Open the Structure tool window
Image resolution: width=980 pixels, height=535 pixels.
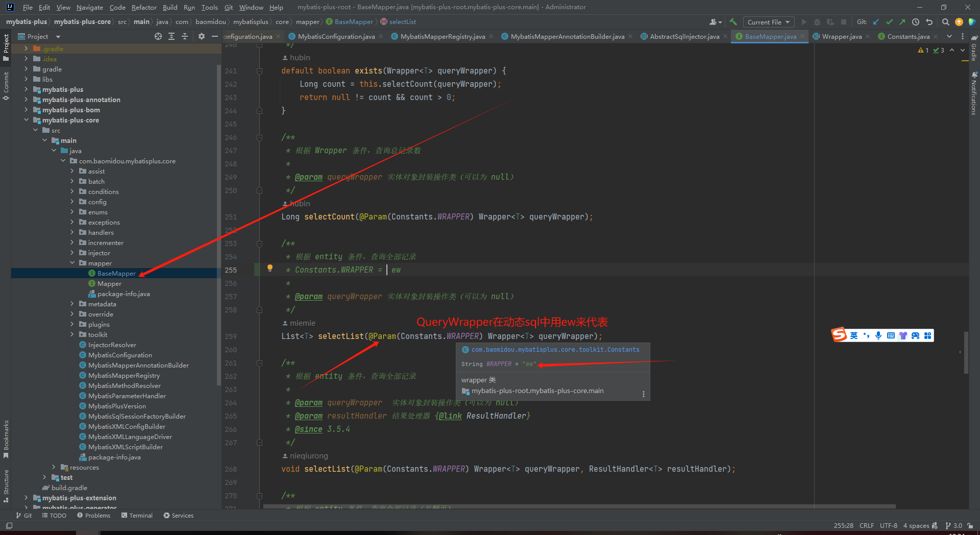click(x=6, y=486)
